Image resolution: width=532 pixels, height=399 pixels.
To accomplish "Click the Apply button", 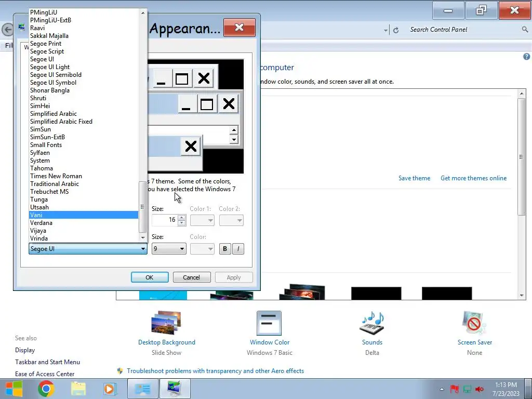I will point(234,277).
